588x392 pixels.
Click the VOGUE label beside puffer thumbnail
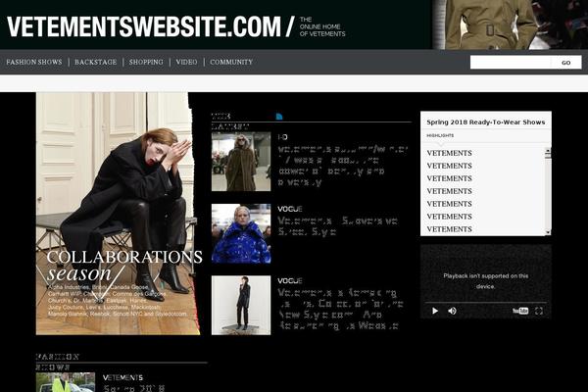[x=290, y=209]
